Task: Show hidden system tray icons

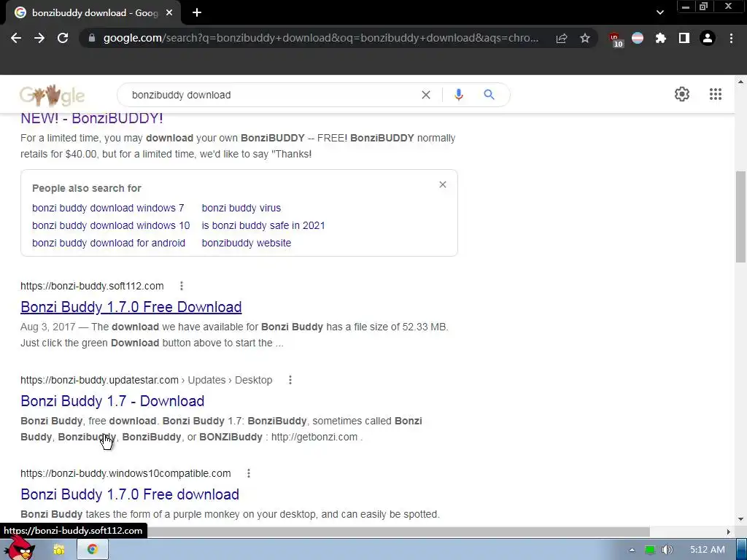Action: 632,550
